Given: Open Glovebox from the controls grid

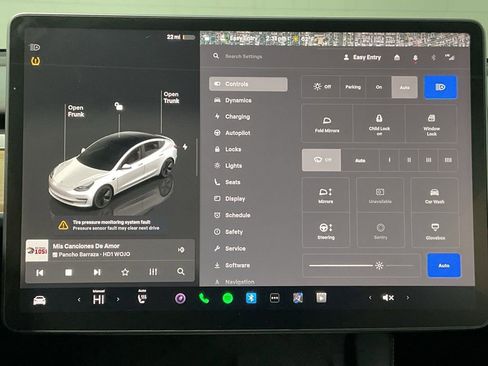Looking at the screenshot, I should coord(435,231).
